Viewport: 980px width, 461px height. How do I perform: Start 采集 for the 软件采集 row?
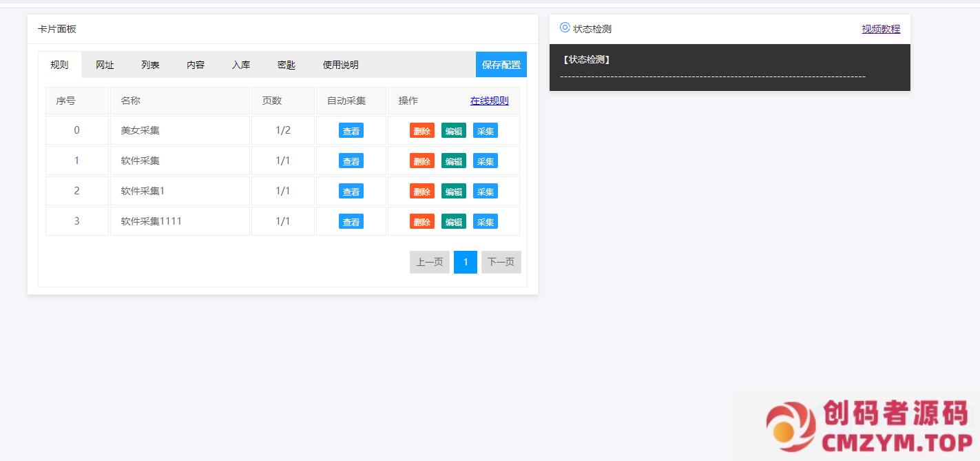485,161
